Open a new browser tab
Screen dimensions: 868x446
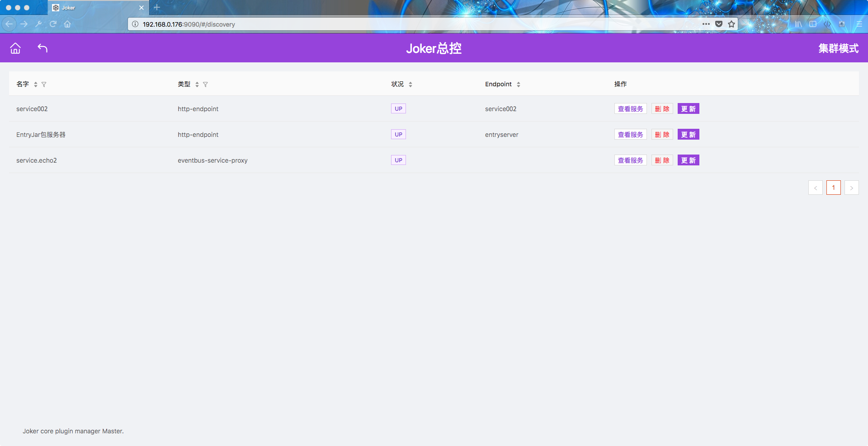pos(157,7)
